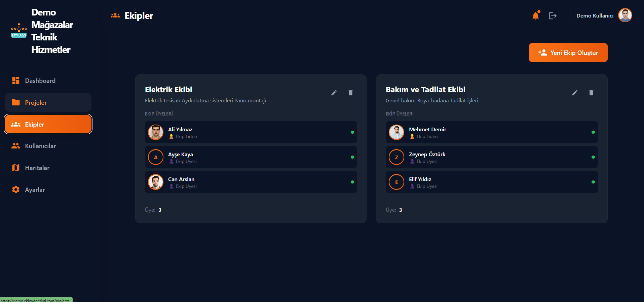Click Can Arslan green status dot

[x=352, y=182]
